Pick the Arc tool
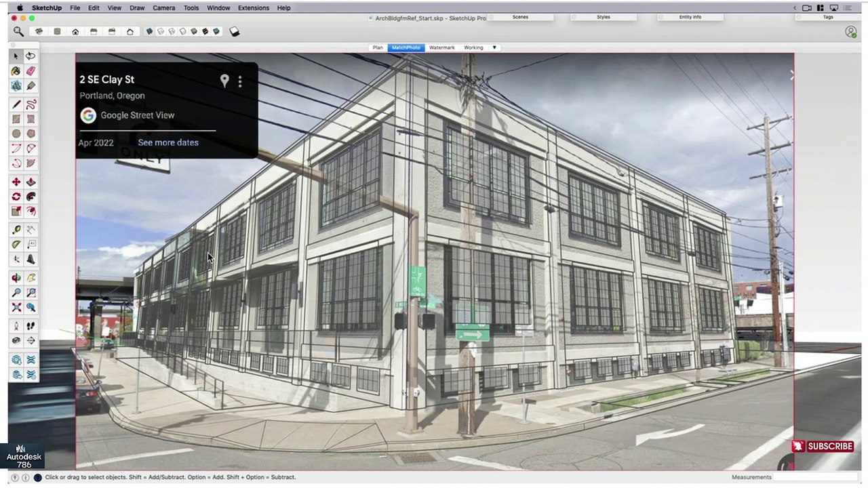Viewport: 868px width, 488px height. tap(16, 148)
